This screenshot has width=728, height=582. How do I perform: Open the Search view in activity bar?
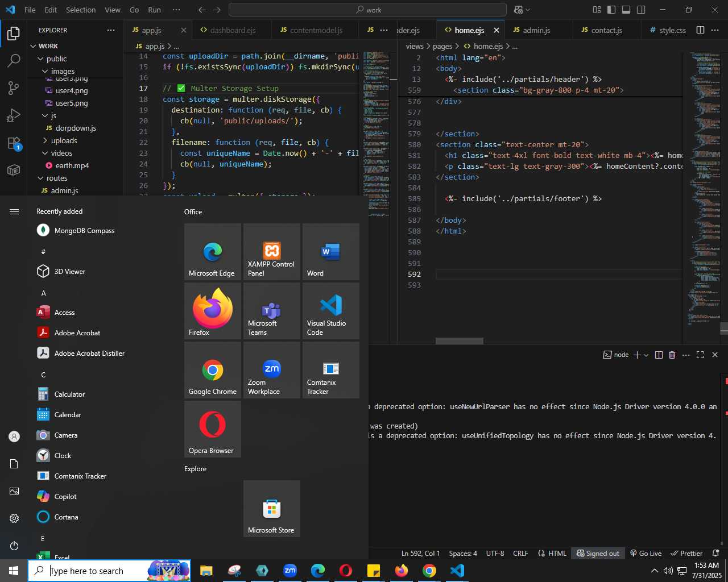click(x=14, y=60)
